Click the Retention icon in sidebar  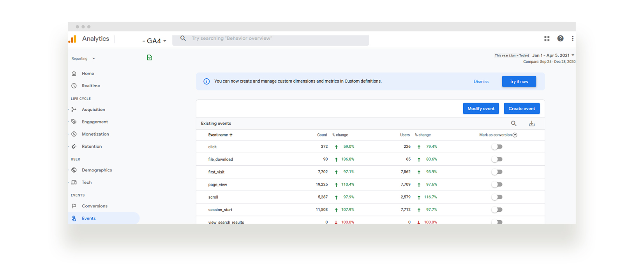pos(74,146)
